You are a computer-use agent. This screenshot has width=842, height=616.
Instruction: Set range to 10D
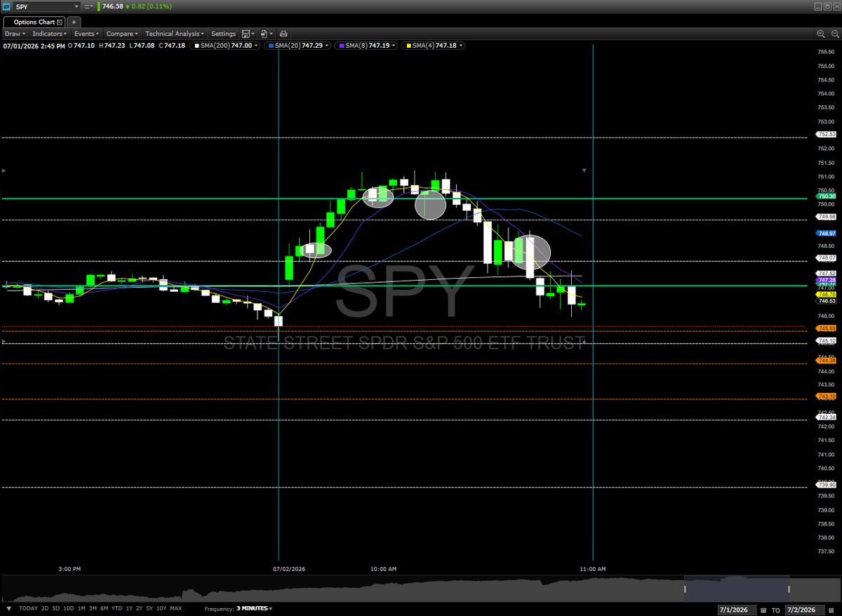(x=70, y=608)
